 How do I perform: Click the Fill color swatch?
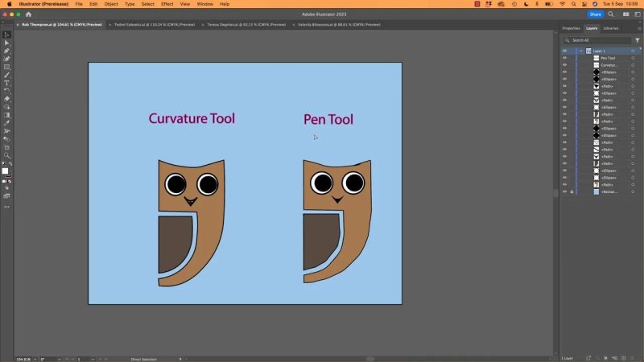click(x=5, y=171)
